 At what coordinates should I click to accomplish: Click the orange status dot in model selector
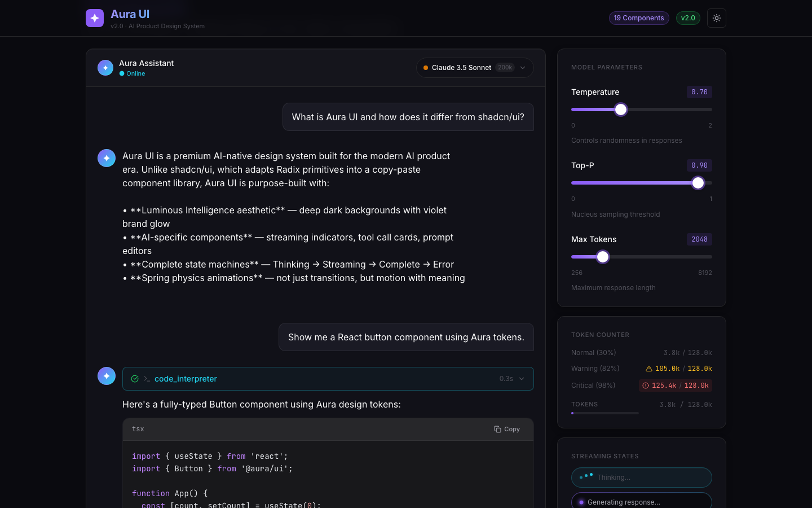point(425,67)
